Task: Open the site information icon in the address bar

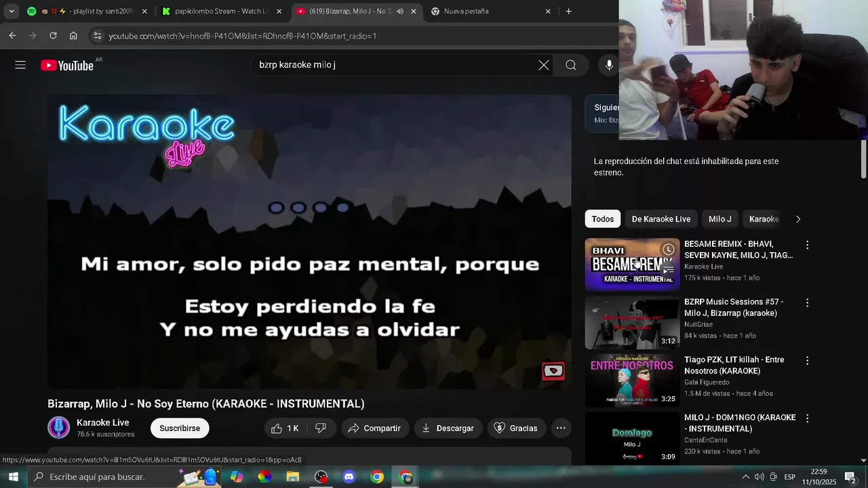Action: pos(97,35)
